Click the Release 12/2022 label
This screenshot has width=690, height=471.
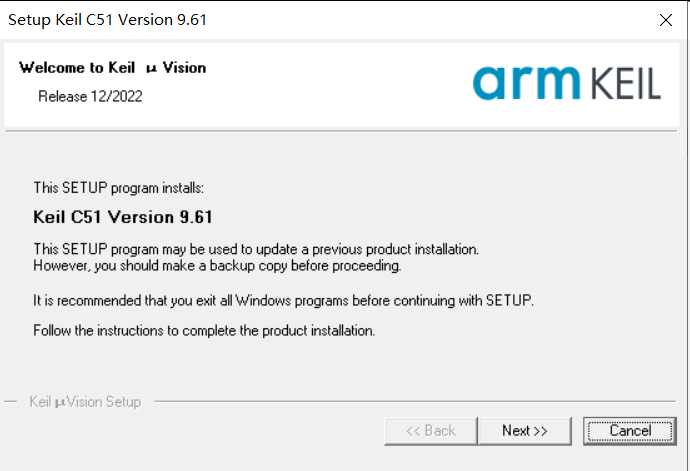90,96
